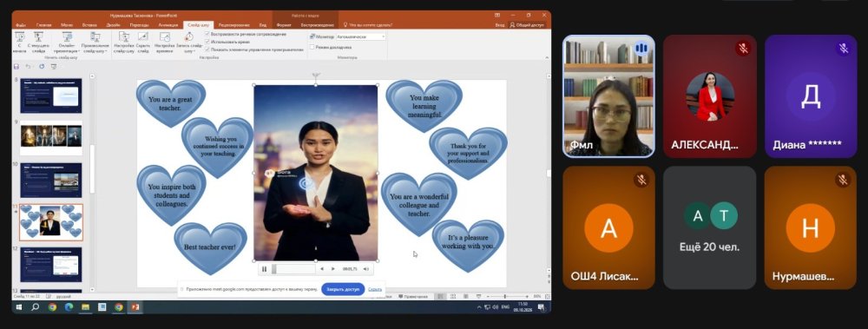Open Comments pane from status bar
The width and height of the screenshot is (868, 329).
tap(413, 297)
